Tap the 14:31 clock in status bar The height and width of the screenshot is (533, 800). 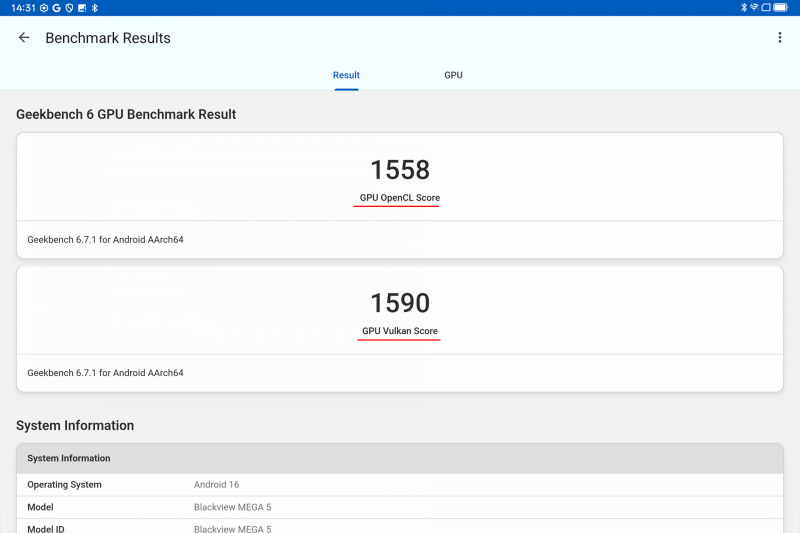(23, 8)
